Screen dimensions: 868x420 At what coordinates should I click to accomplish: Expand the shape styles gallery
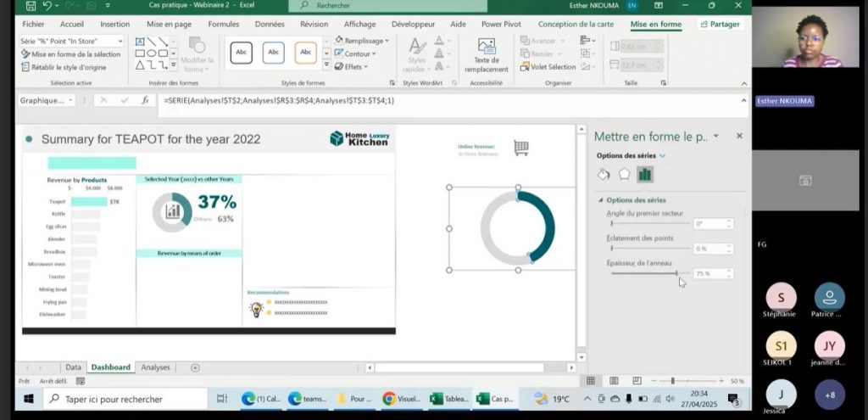(326, 64)
